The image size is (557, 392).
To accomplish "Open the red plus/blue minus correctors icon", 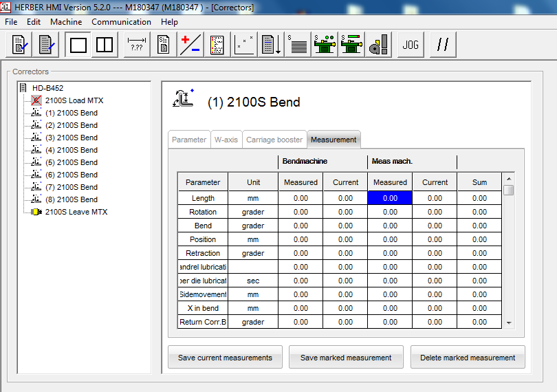I will coord(190,45).
